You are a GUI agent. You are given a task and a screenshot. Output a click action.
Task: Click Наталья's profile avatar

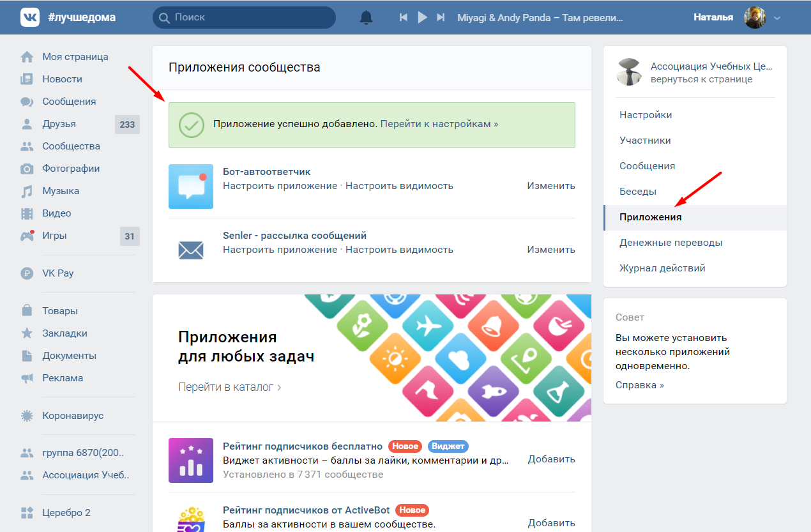[x=755, y=17]
